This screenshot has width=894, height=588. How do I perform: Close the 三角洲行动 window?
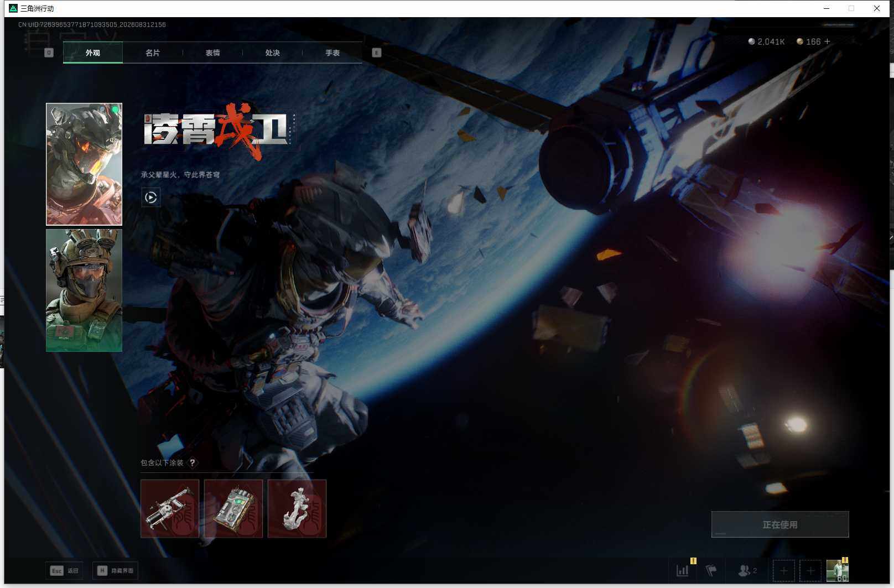[877, 8]
